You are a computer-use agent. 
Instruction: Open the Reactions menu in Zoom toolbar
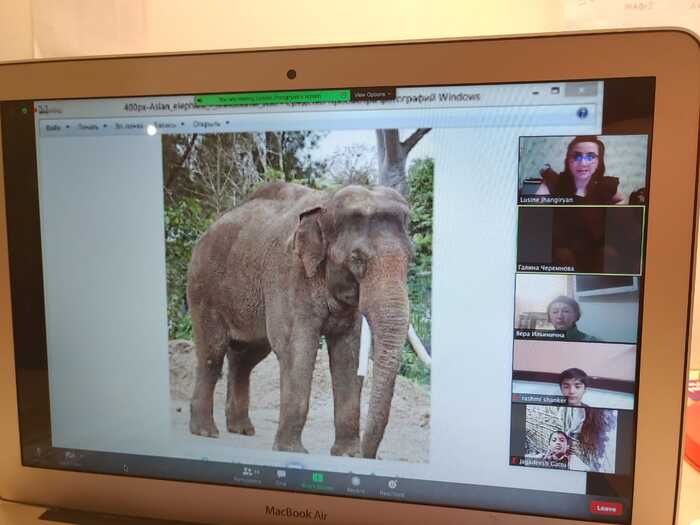(392, 488)
